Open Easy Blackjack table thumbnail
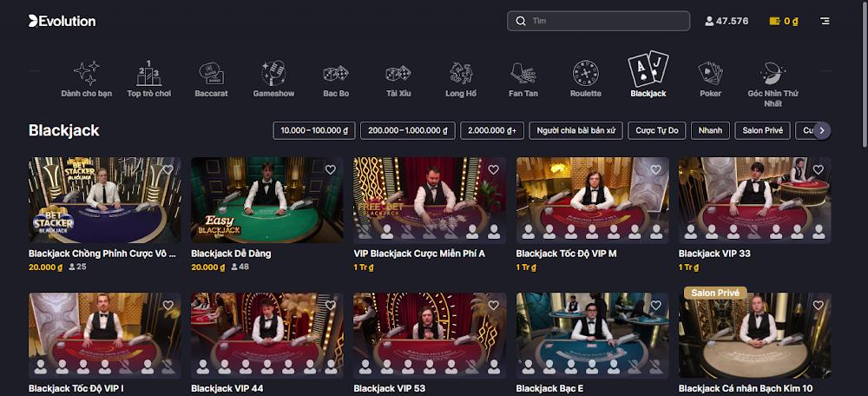 (x=266, y=200)
